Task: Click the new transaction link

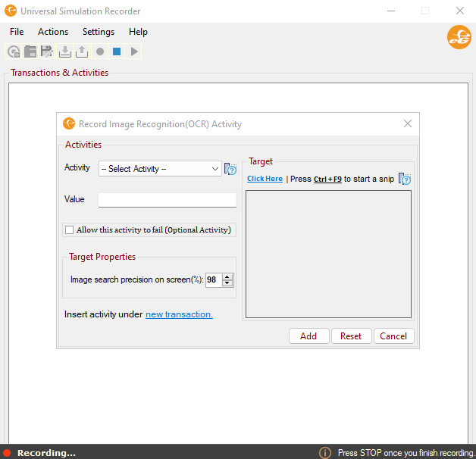Action: (x=179, y=314)
